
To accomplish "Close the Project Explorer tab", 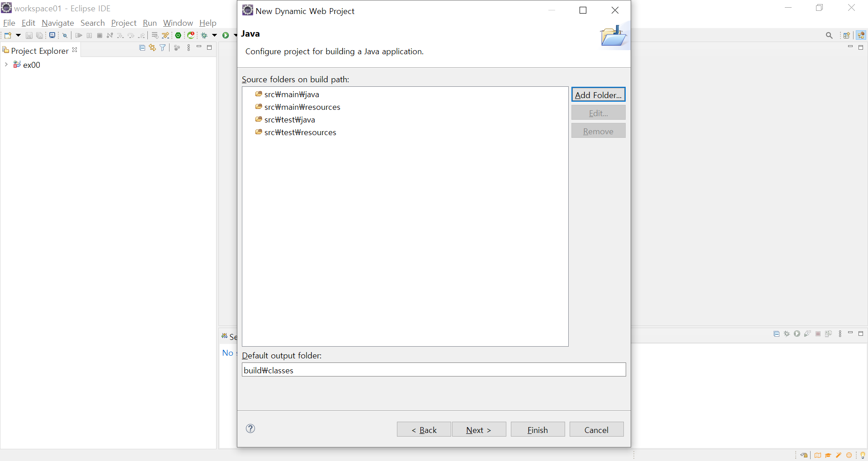I will click(75, 50).
